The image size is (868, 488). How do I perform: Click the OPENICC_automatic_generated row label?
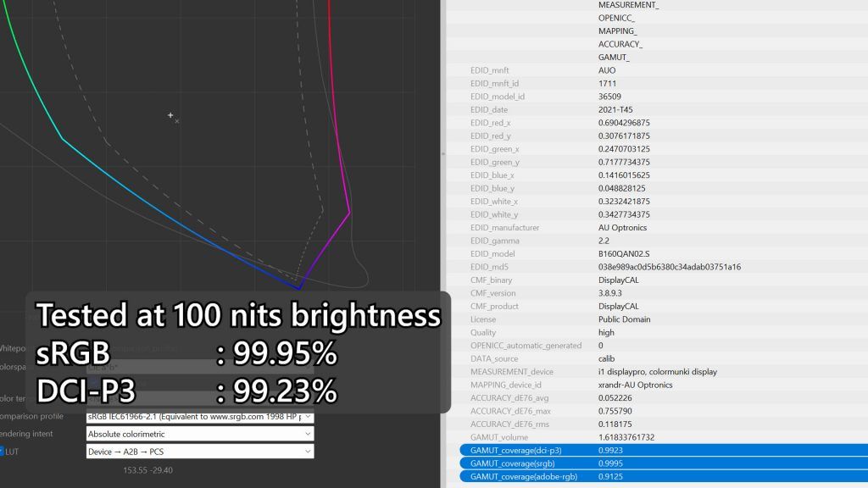point(526,346)
